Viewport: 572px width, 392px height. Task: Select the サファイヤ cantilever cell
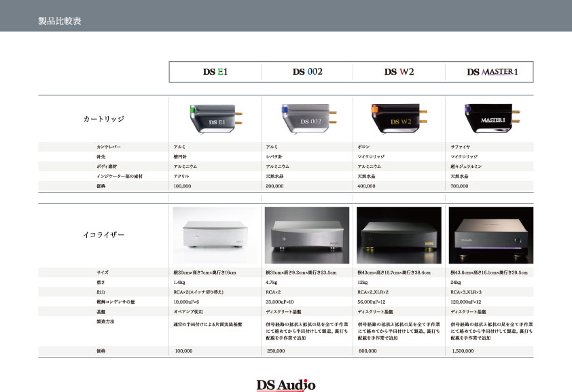click(x=461, y=147)
